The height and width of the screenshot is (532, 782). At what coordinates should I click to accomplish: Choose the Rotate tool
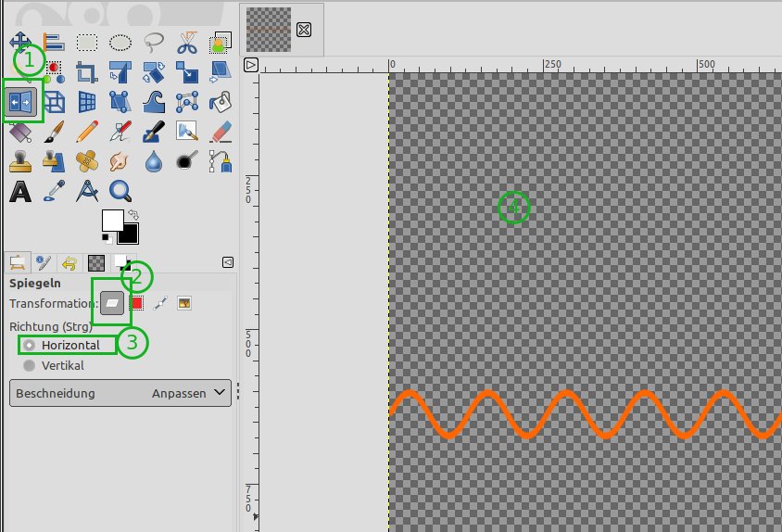click(x=154, y=72)
